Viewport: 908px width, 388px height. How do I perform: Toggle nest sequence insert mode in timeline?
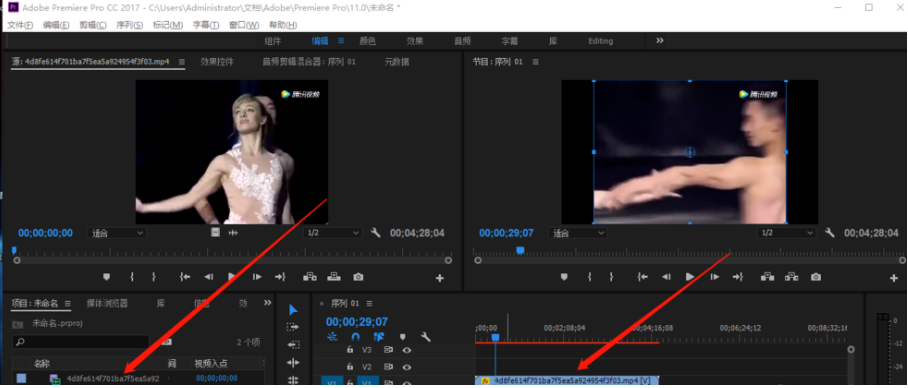pyautogui.click(x=332, y=336)
